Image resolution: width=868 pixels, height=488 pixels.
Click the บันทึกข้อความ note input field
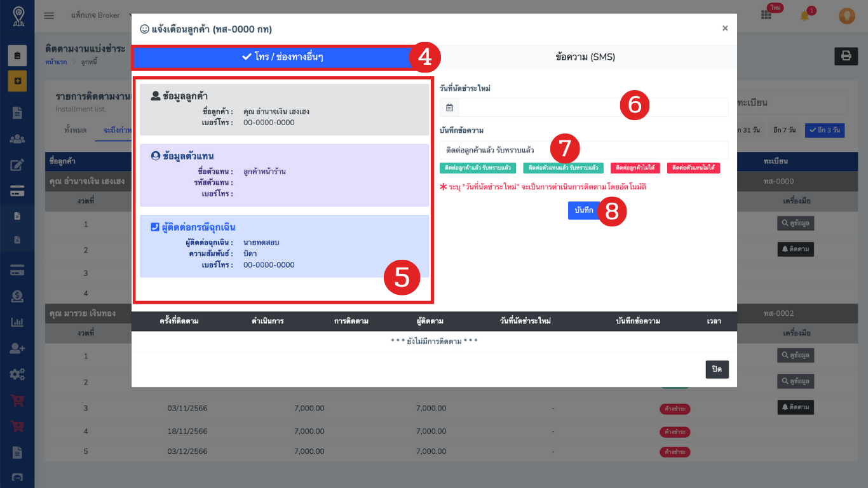[x=584, y=150]
